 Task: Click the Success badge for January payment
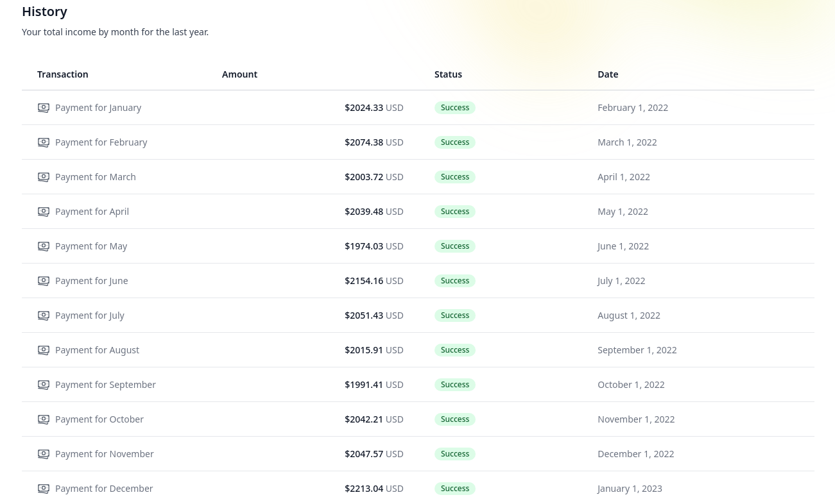(x=455, y=108)
